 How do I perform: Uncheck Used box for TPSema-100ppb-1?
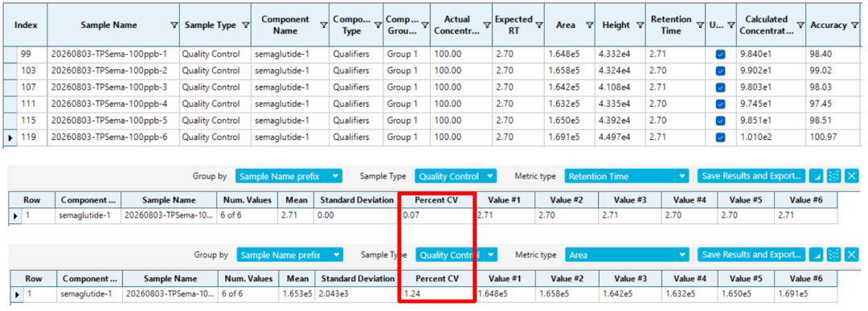click(x=720, y=54)
